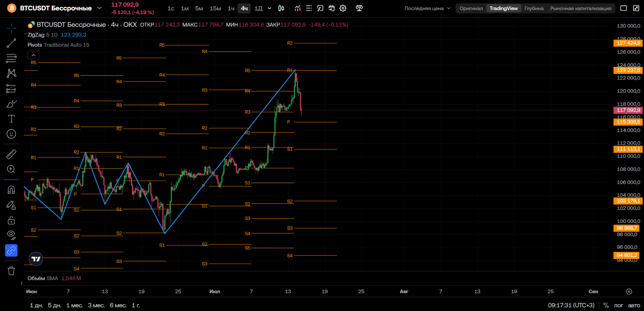Select the 1с timeframe

tap(171, 8)
